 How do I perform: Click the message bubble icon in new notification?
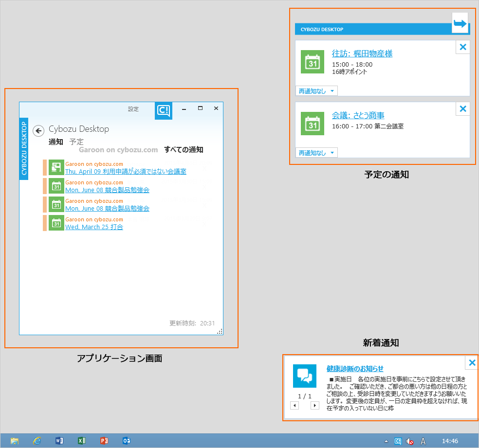pos(305,376)
